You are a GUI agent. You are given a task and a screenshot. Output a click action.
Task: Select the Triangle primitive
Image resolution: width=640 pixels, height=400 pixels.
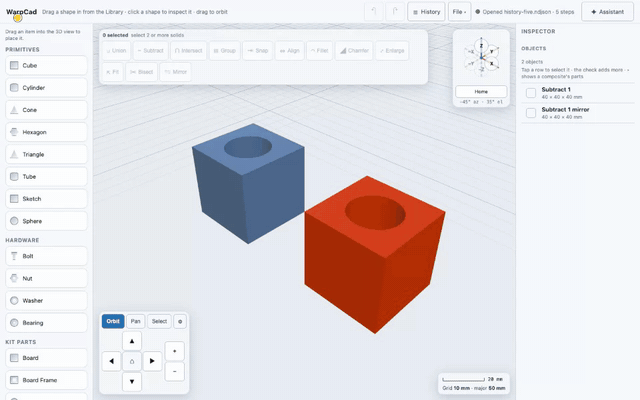tap(46, 154)
